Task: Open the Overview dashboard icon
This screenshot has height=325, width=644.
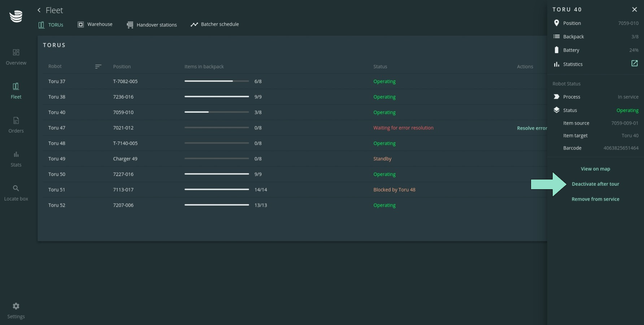Action: [16, 53]
